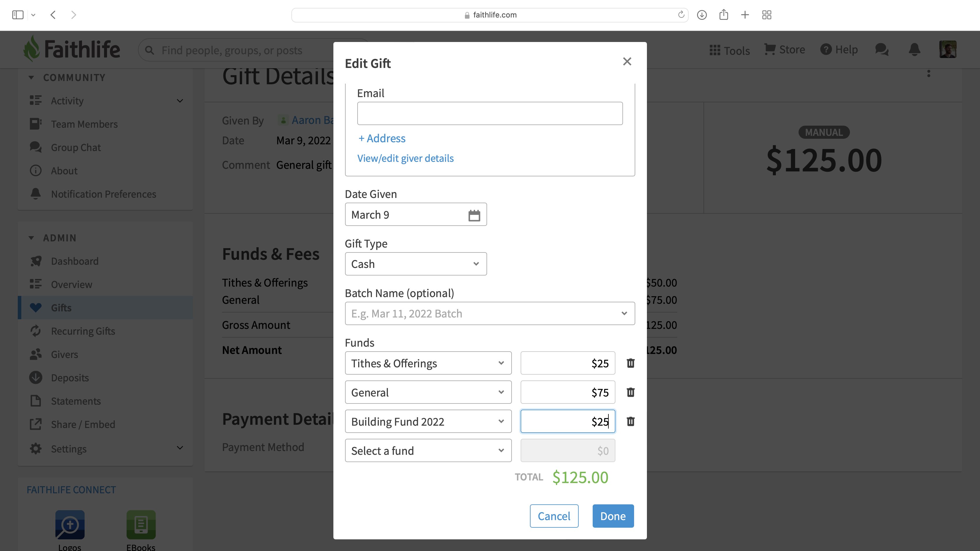
Task: Open the Gift Type Cash dropdown
Action: tap(415, 264)
